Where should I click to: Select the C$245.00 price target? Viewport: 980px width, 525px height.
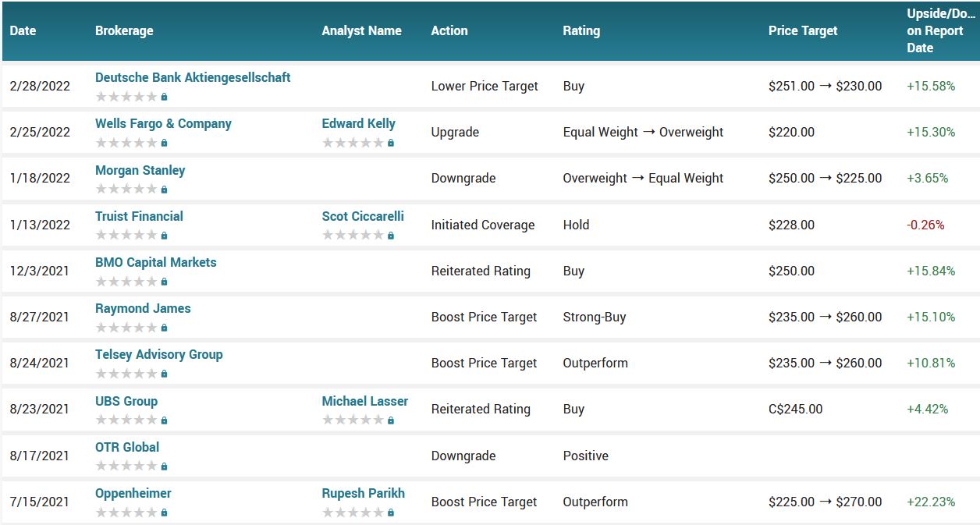pos(795,409)
